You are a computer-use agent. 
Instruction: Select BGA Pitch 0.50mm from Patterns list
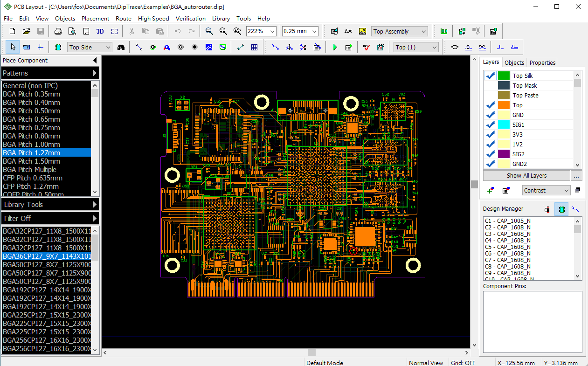click(x=31, y=111)
